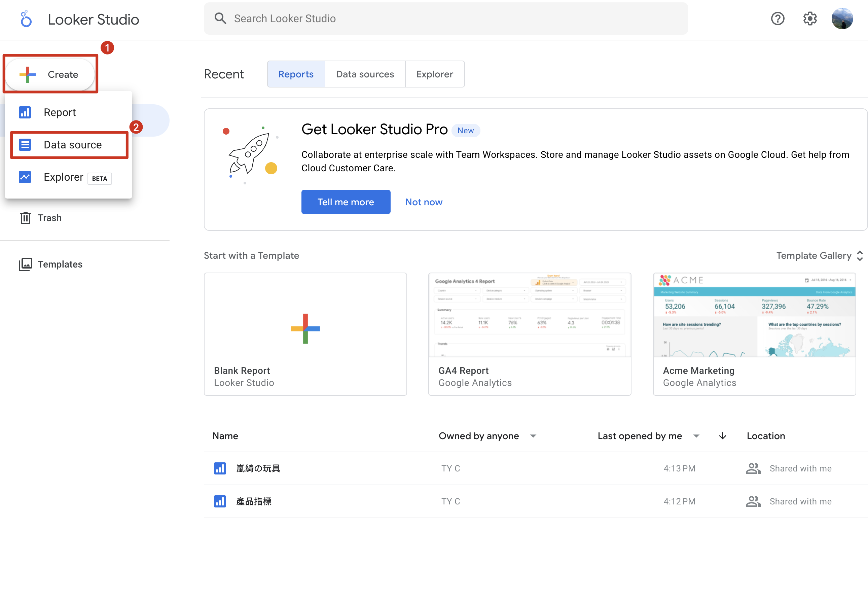Click Shared with me in 產品指標 row
The image size is (868, 601).
point(800,501)
